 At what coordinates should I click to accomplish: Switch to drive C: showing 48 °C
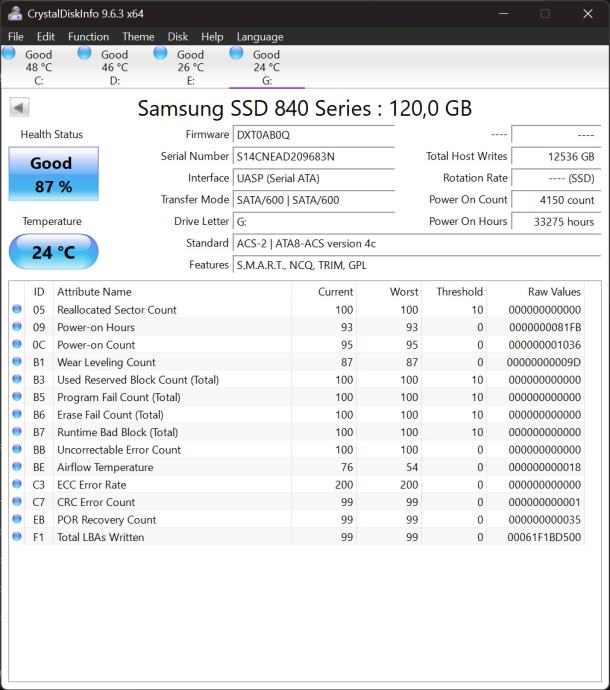pos(39,67)
